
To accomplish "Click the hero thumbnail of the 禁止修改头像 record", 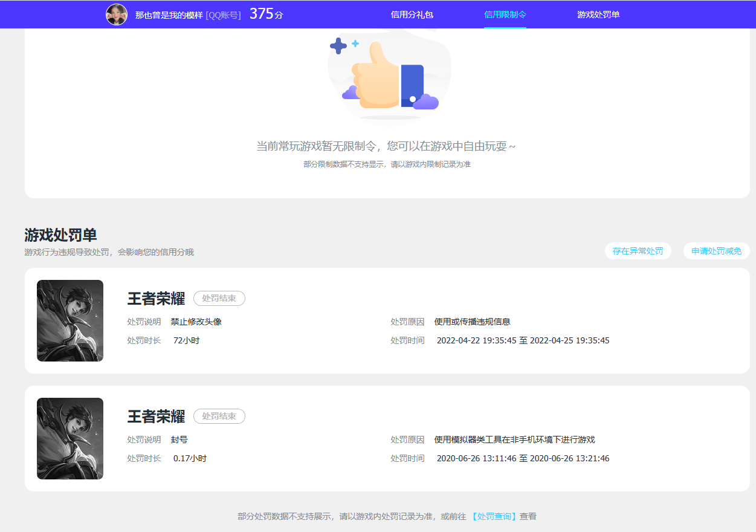I will pos(70,320).
